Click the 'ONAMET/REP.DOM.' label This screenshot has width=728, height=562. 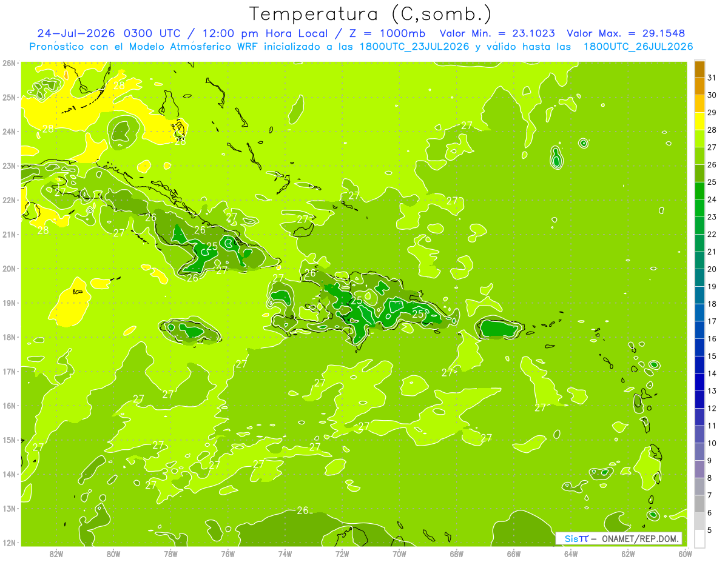coord(640,538)
